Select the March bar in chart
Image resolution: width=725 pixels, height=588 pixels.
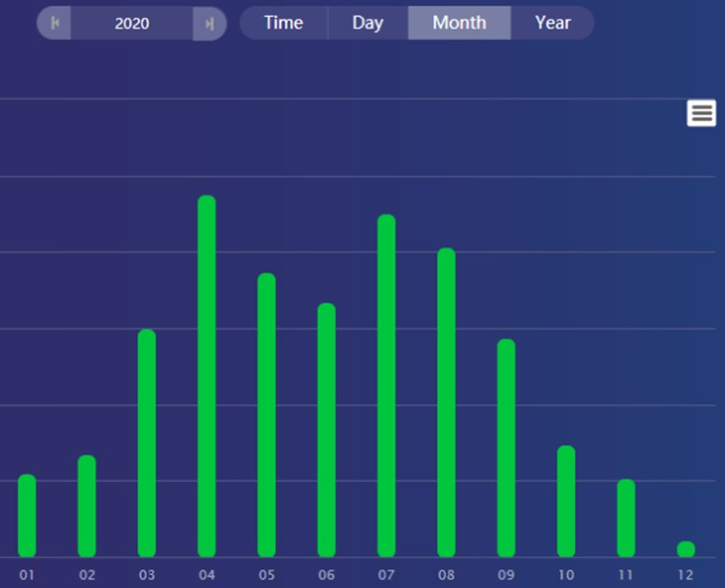(x=147, y=443)
